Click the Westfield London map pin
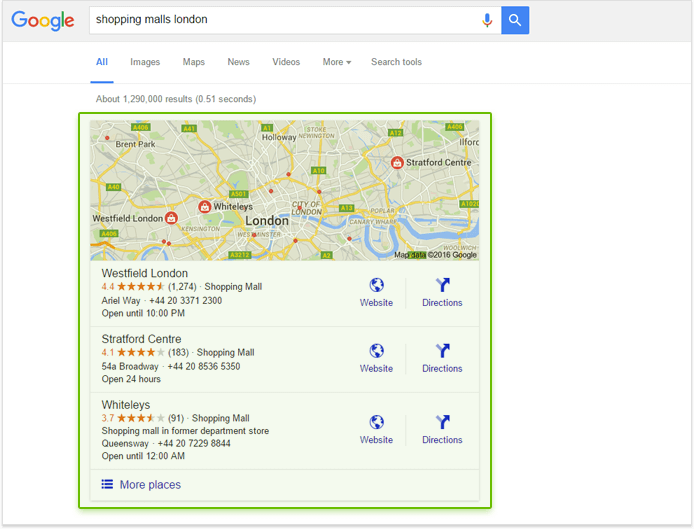 point(171,218)
